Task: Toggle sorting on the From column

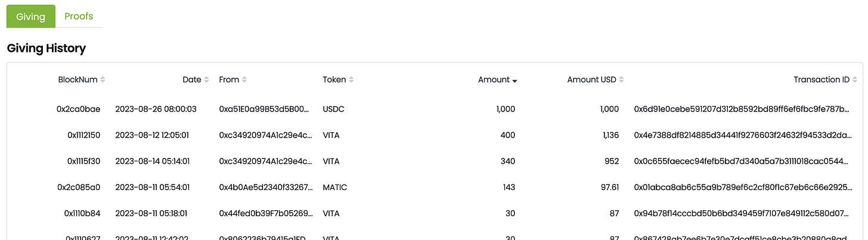Action: (x=244, y=80)
